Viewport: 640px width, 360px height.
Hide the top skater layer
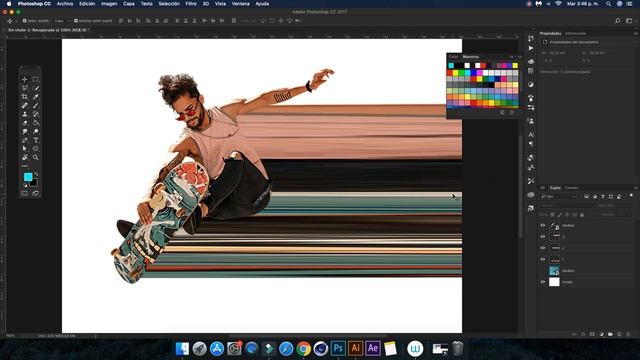tap(543, 225)
